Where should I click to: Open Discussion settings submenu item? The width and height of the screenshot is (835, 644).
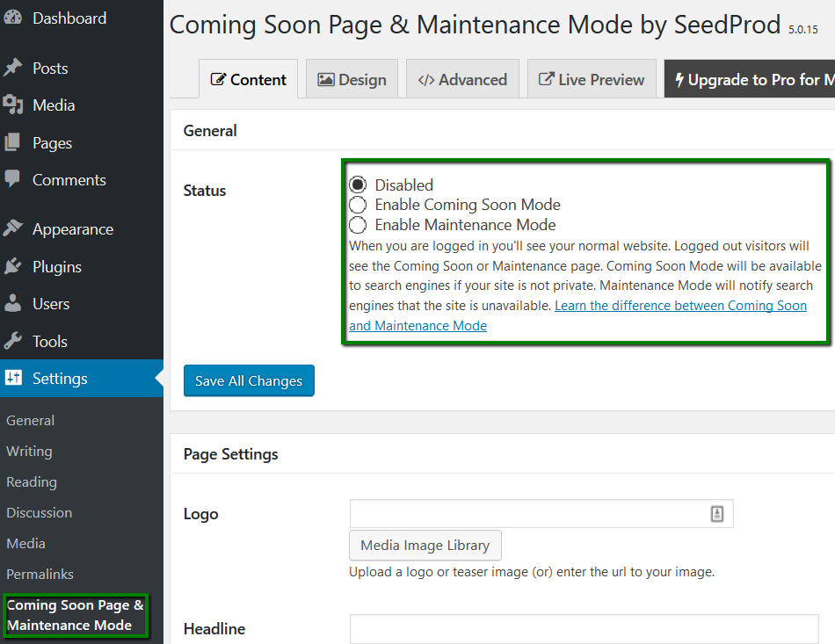40,512
